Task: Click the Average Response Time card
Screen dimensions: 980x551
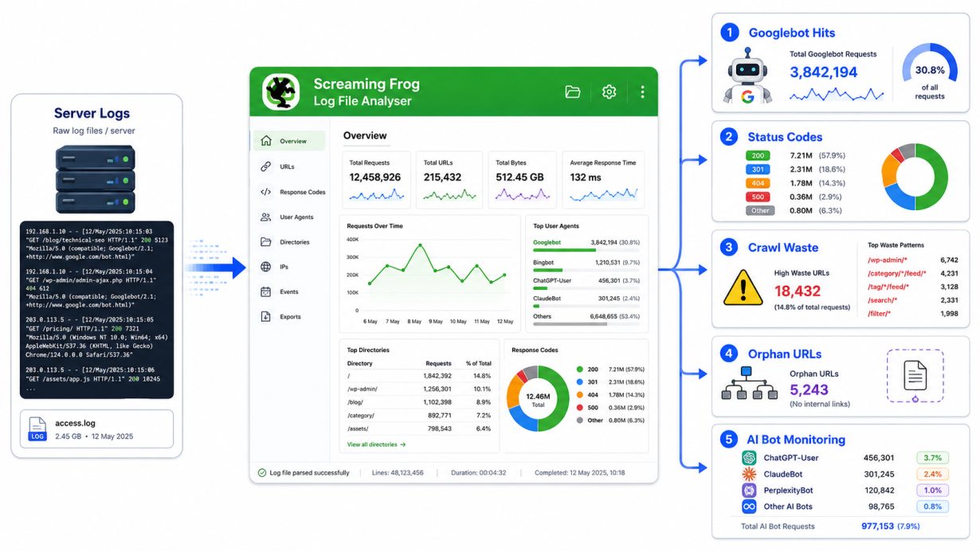Action: point(605,179)
